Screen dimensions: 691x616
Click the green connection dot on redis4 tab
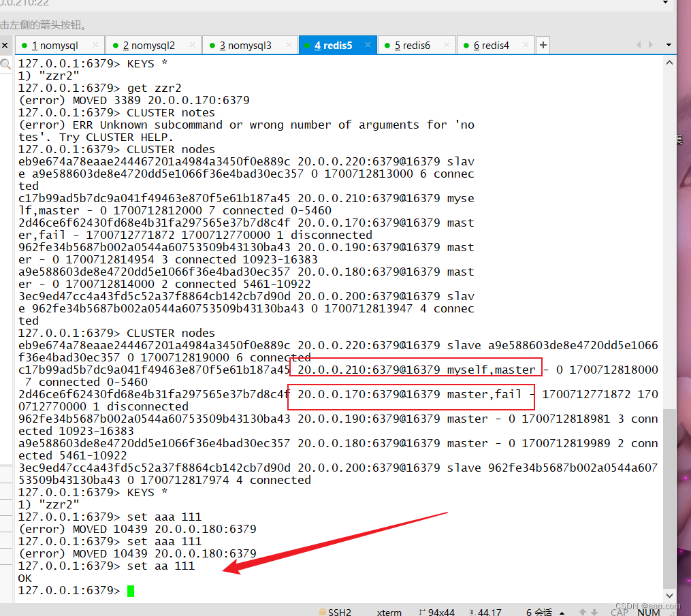tap(467, 45)
